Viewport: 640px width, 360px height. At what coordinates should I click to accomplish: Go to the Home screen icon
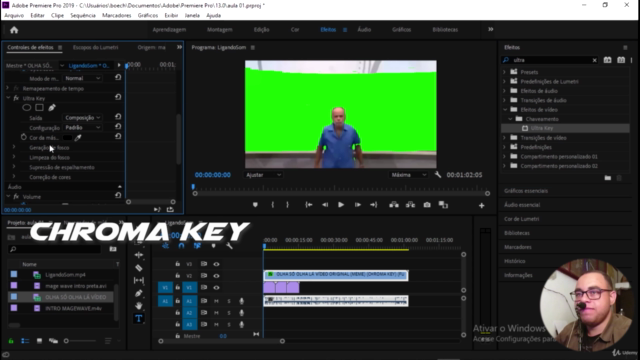pyautogui.click(x=14, y=30)
